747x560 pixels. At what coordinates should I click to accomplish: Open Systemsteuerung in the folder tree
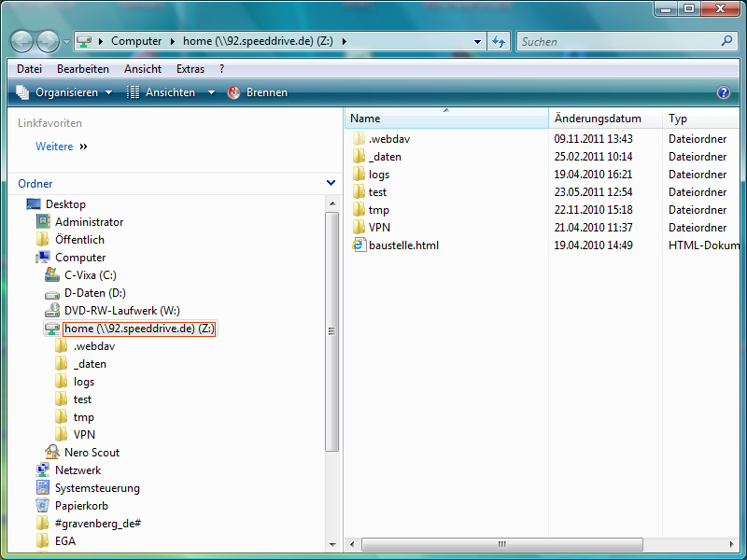97,488
